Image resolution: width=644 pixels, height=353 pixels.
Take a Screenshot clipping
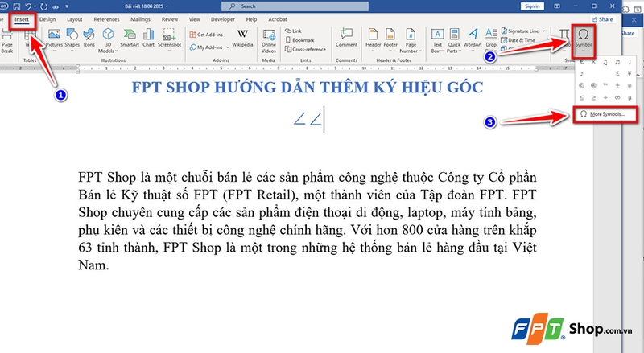click(169, 39)
